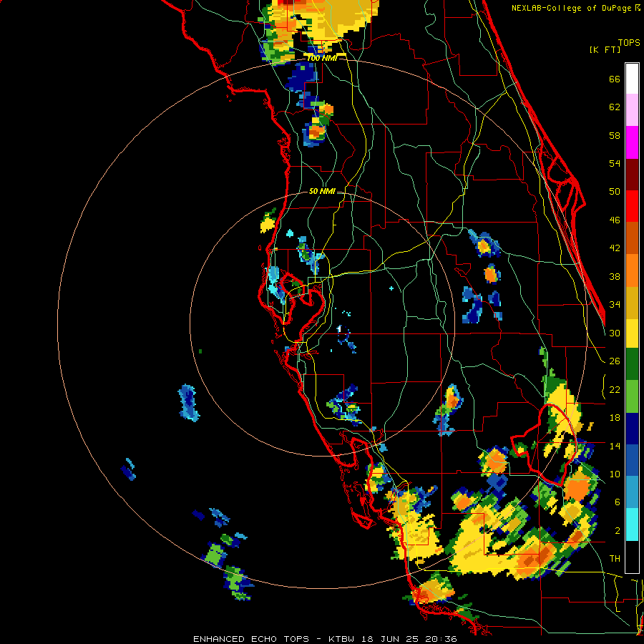
Task: Select the dark red legend swatch
Action: [632, 174]
